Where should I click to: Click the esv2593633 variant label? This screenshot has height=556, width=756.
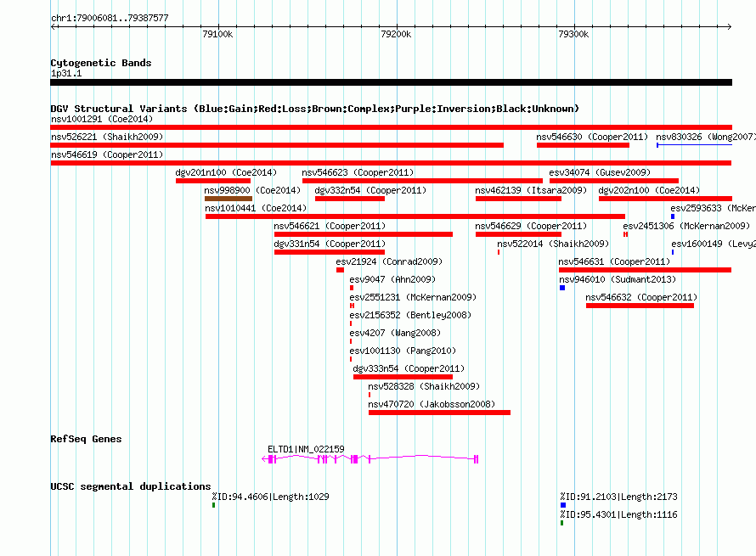coord(713,208)
